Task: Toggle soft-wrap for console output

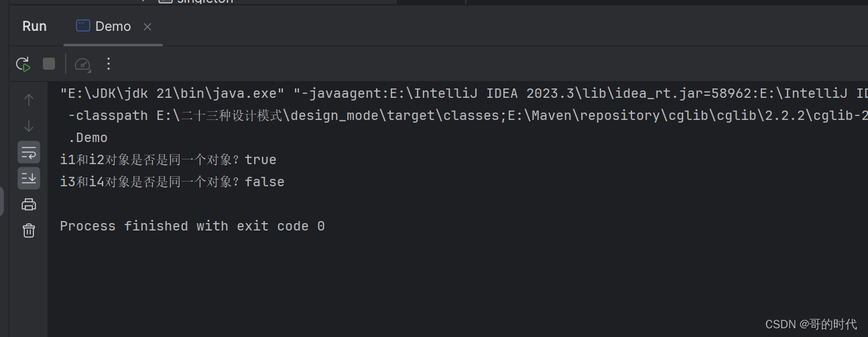Action: (29, 152)
